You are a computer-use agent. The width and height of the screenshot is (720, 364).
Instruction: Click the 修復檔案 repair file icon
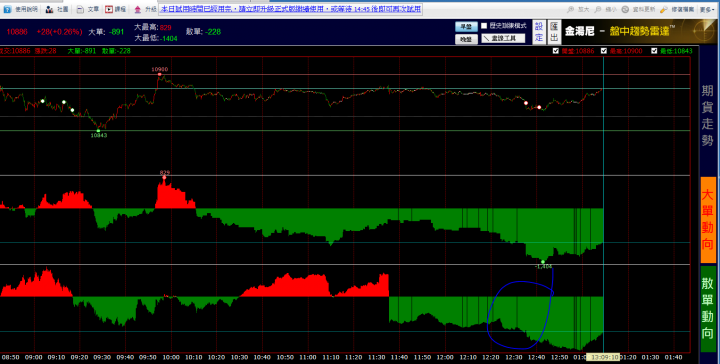point(664,9)
